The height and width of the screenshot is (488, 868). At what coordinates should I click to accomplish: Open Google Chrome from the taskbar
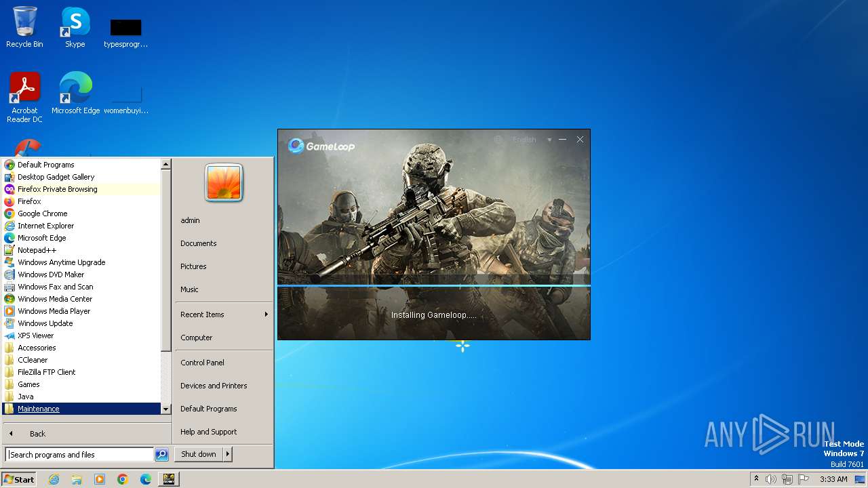click(x=123, y=479)
